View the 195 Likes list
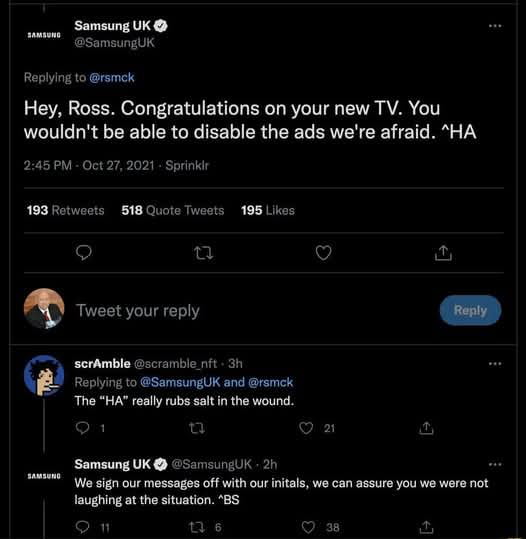Image resolution: width=526 pixels, height=539 pixels. coord(268,210)
